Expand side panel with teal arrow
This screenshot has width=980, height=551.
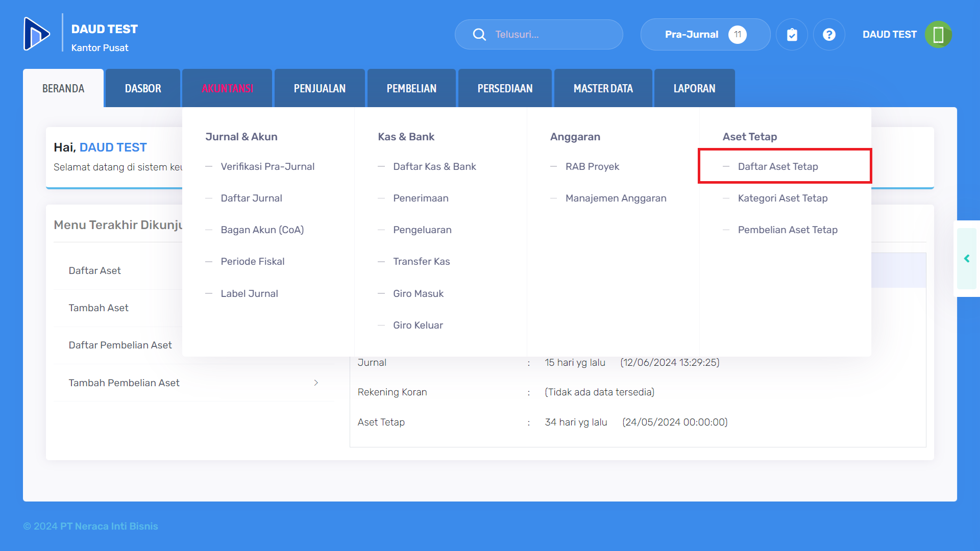967,259
